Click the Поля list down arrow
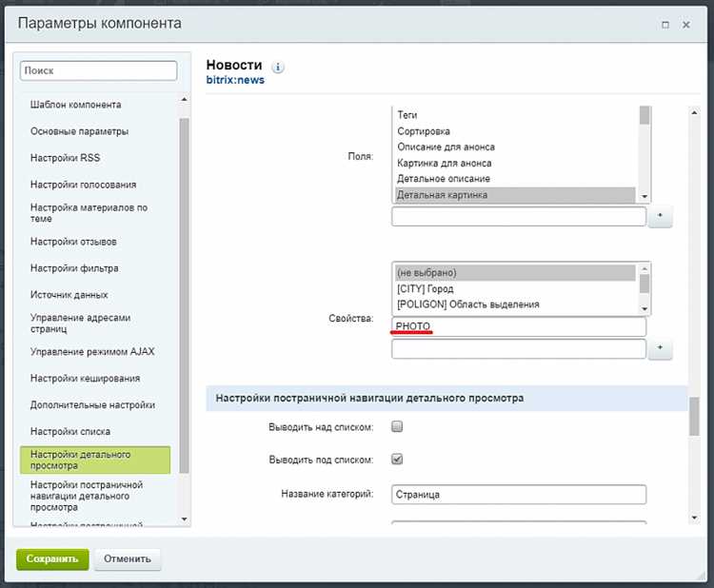This screenshot has height=588, width=714. pyautogui.click(x=645, y=196)
